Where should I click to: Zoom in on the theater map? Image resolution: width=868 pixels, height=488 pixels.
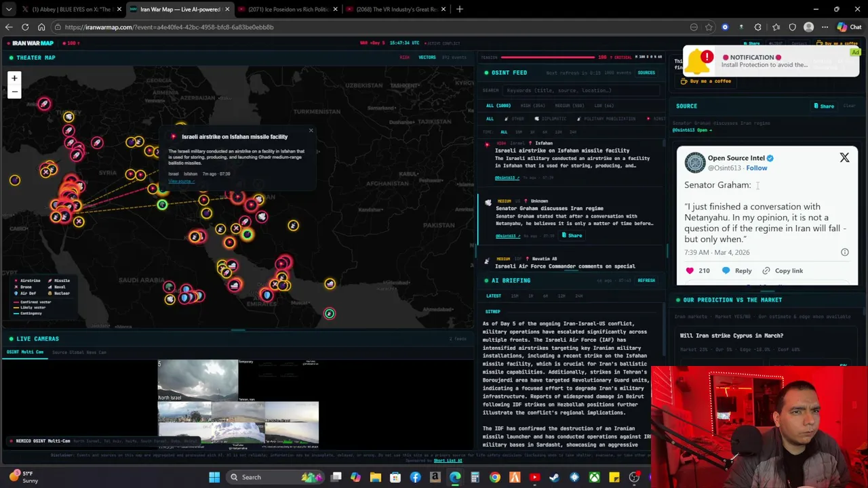pos(14,79)
